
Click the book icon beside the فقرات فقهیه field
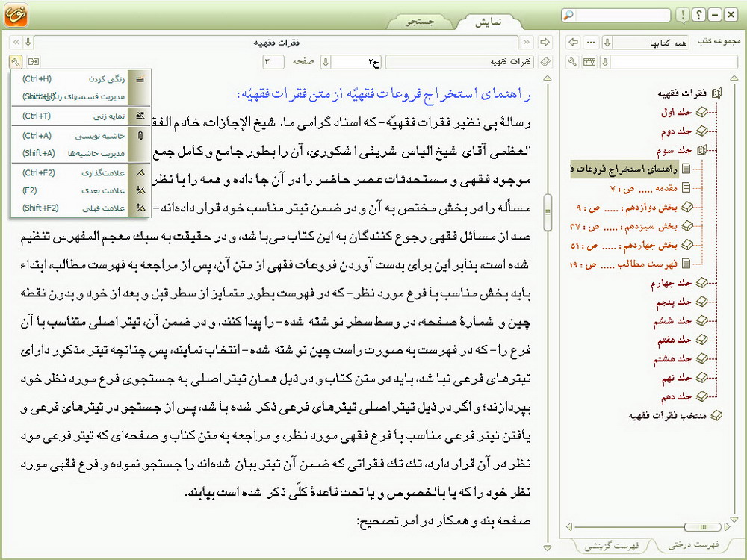545,61
